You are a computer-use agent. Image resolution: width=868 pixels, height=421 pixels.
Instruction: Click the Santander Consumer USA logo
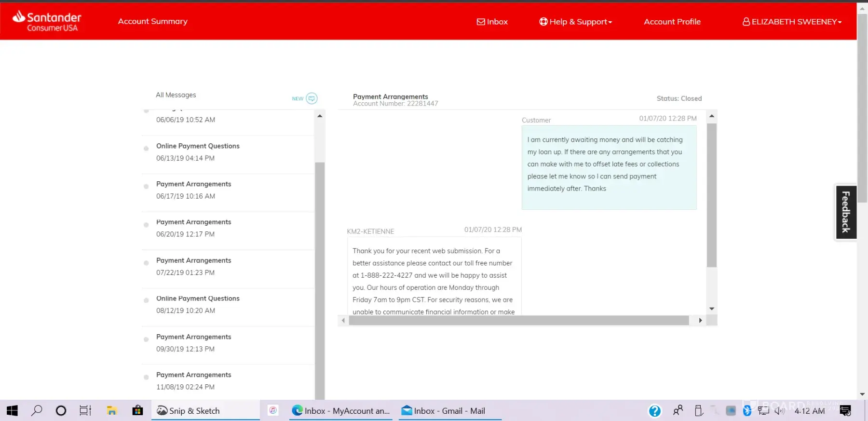[47, 22]
